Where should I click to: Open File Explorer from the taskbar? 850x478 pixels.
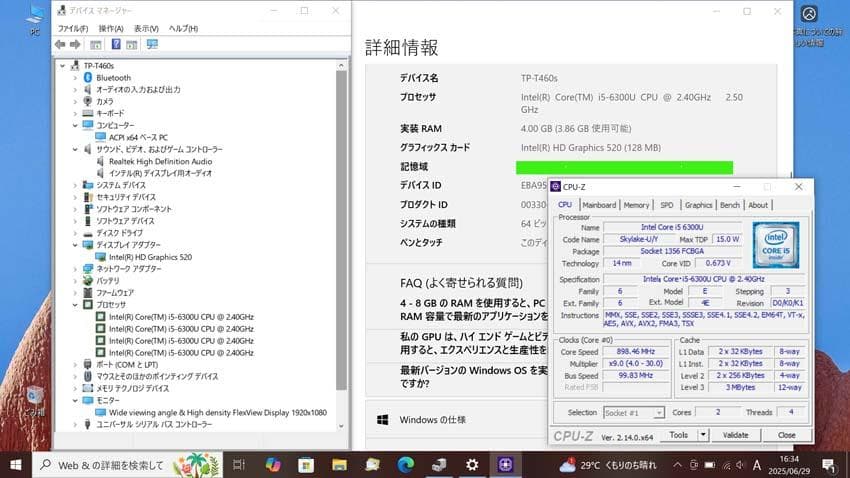[339, 464]
